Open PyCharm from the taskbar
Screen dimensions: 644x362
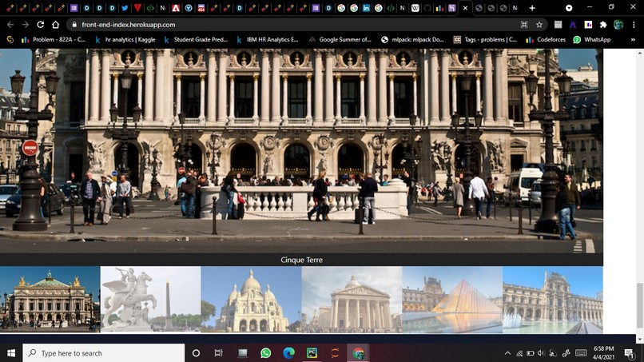(x=312, y=353)
